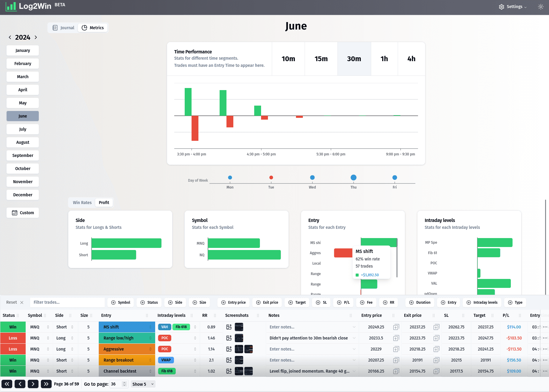Switch to the Metrics tab
This screenshot has height=392, width=549.
(93, 28)
